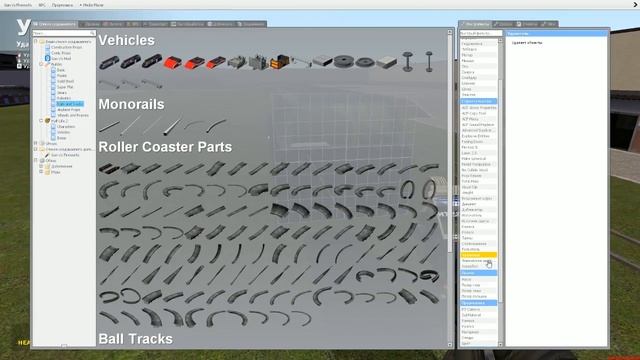The image size is (640, 360).
Task: Click the tool list scrollbar up arrow
Action: click(500, 41)
